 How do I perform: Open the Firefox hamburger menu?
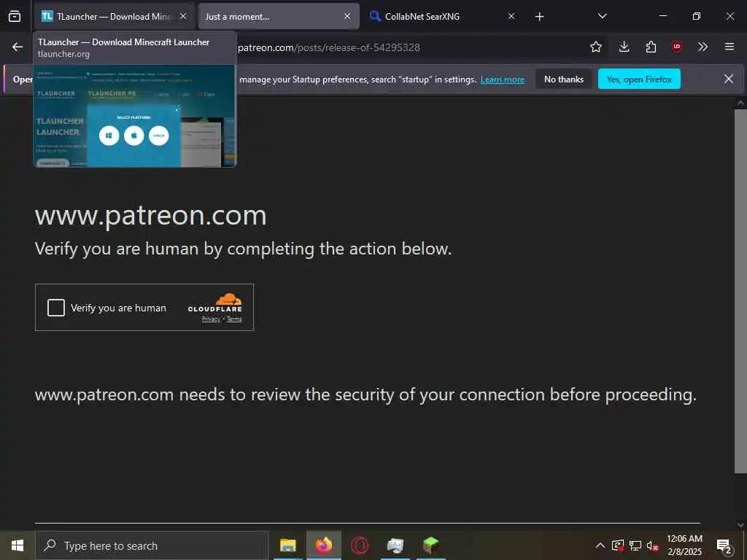pos(729,47)
